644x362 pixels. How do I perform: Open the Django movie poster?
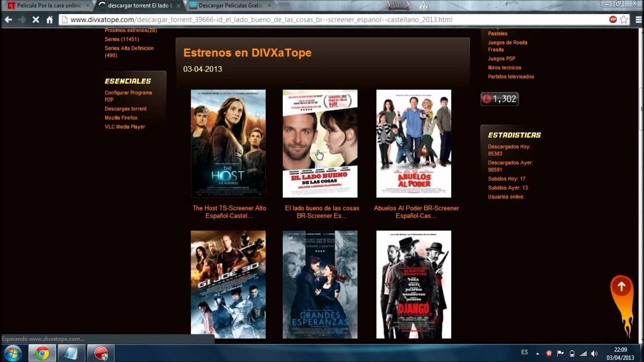[x=414, y=285]
